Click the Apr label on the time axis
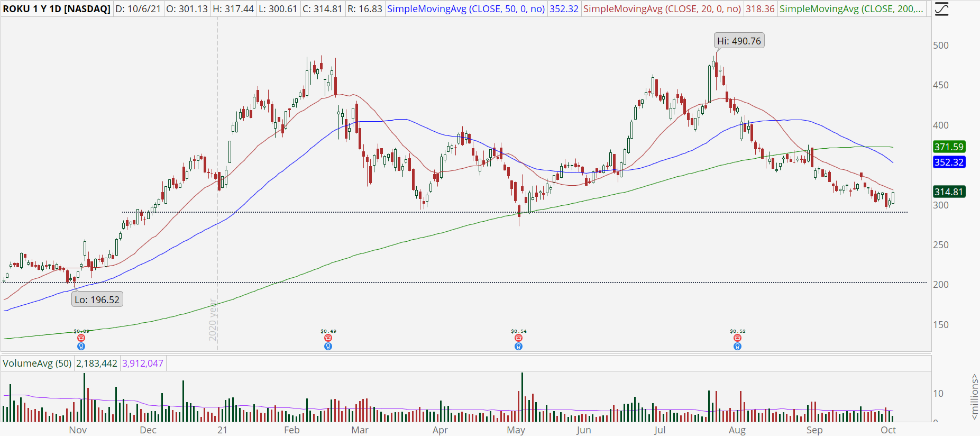 click(440, 430)
